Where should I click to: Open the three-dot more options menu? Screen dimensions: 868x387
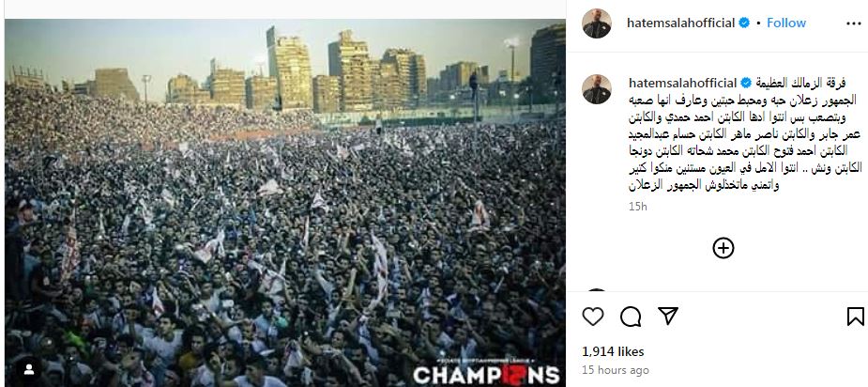tap(854, 23)
